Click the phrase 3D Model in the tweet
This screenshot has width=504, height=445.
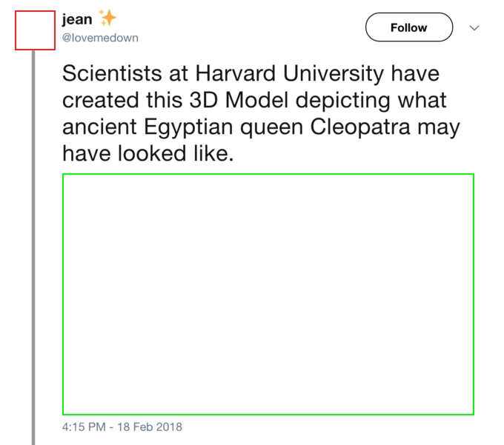pyautogui.click(x=239, y=100)
